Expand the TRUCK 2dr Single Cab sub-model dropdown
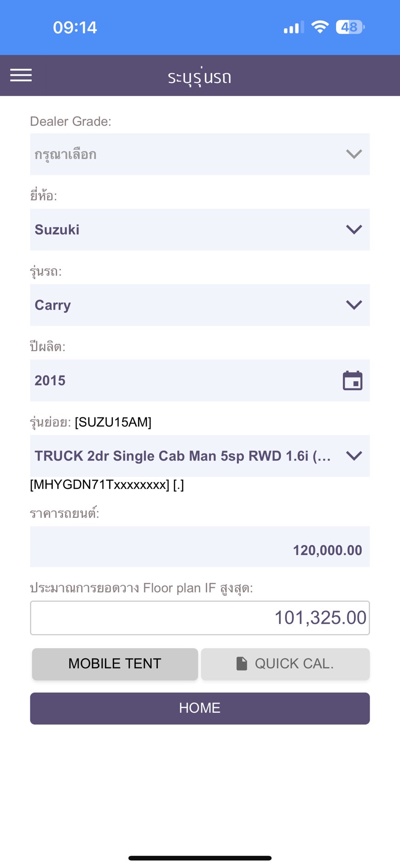This screenshot has width=400, height=868. pos(200,456)
